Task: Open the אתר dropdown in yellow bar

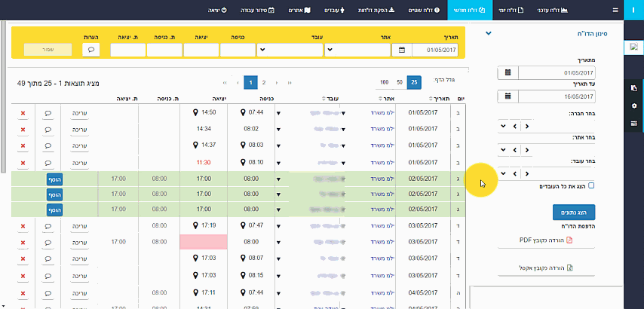Action: coord(357,50)
